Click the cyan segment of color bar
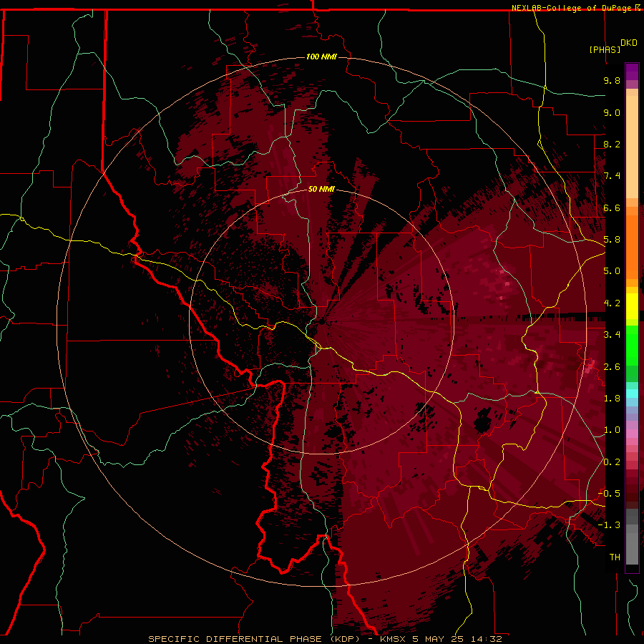 pos(632,394)
